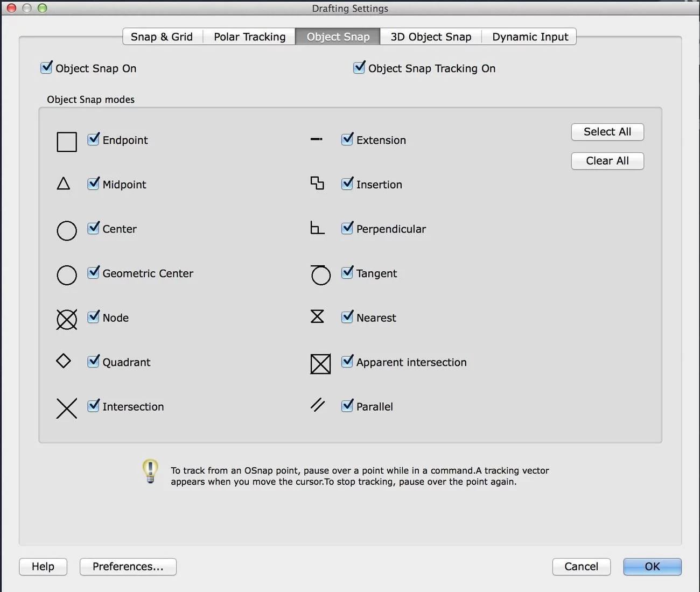Go to the Dynamic Input tab
The image size is (700, 592).
[530, 37]
